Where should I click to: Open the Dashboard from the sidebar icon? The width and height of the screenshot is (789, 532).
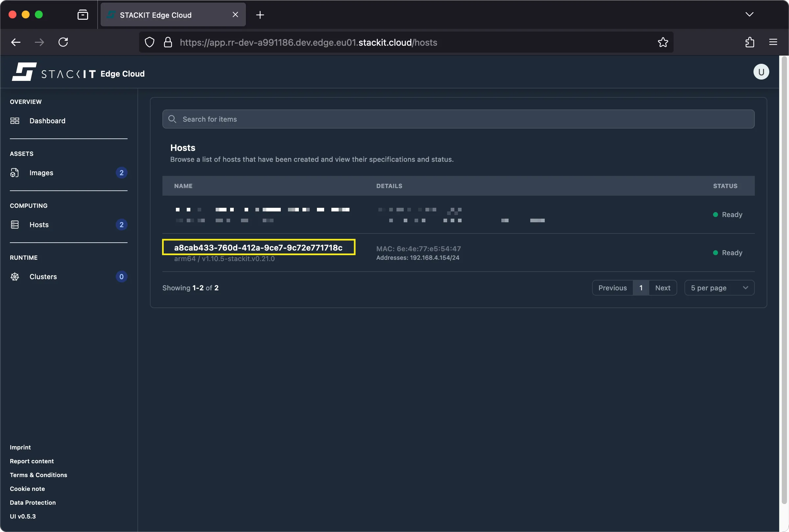click(x=14, y=120)
